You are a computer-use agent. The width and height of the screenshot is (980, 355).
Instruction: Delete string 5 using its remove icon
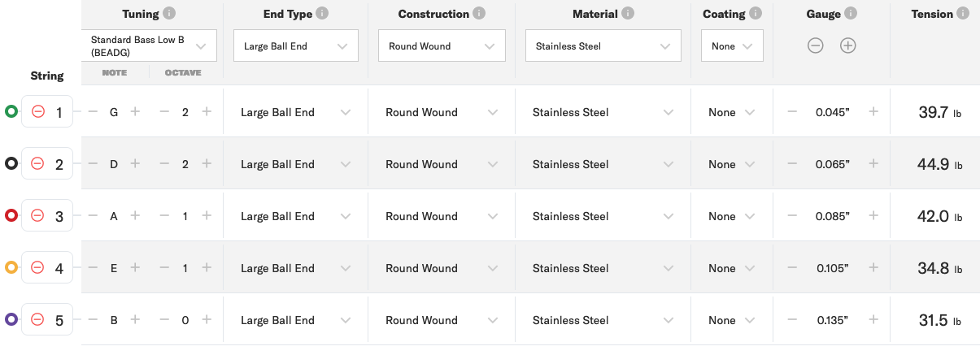tap(37, 319)
